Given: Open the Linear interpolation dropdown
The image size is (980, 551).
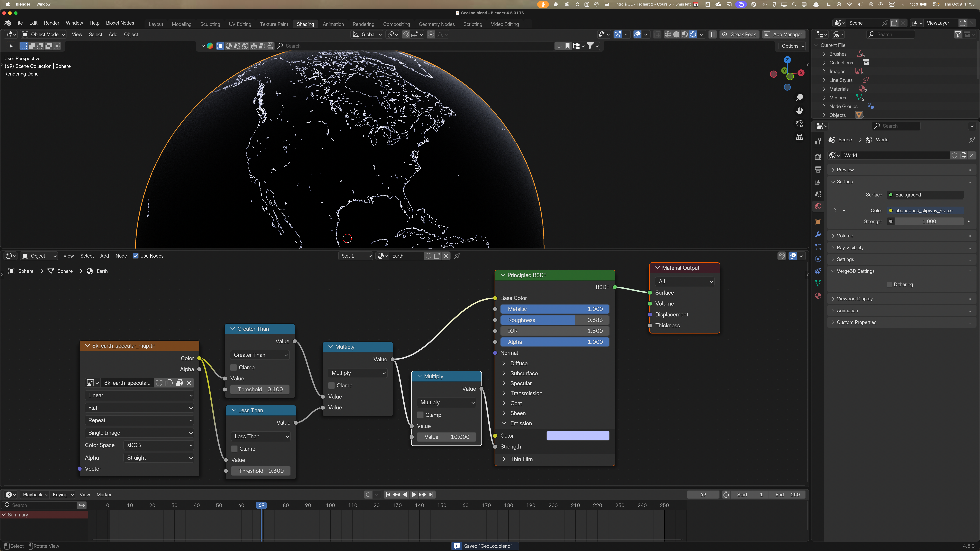Looking at the screenshot, I should [139, 395].
